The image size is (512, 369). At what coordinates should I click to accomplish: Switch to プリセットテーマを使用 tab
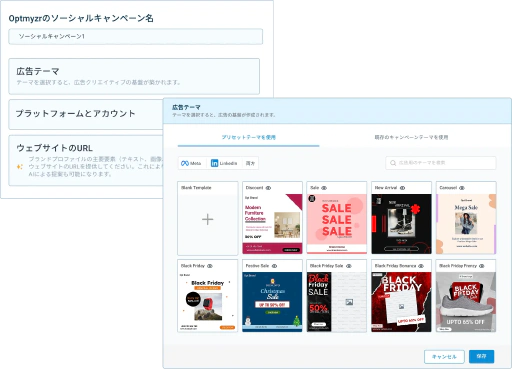click(x=249, y=137)
